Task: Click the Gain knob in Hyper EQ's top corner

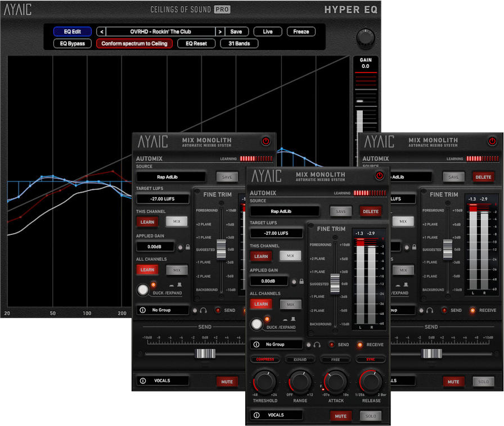Action: pyautogui.click(x=365, y=38)
